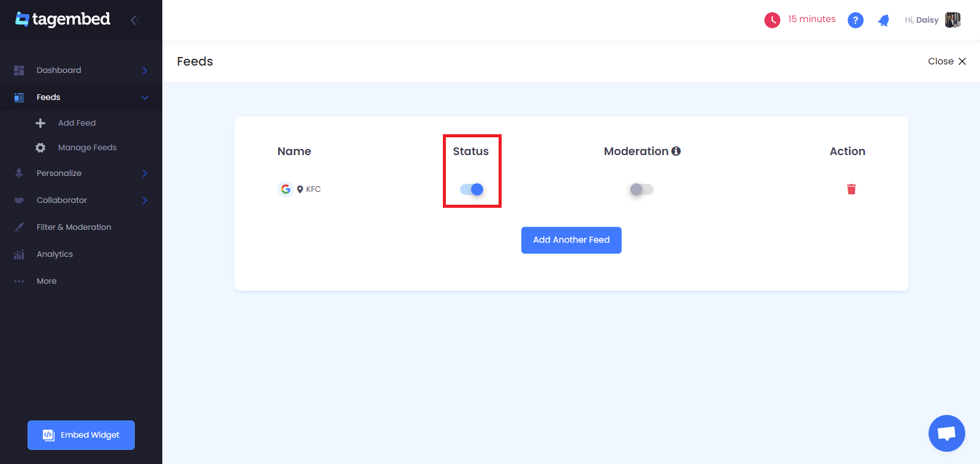Click the Name column header

[x=295, y=151]
